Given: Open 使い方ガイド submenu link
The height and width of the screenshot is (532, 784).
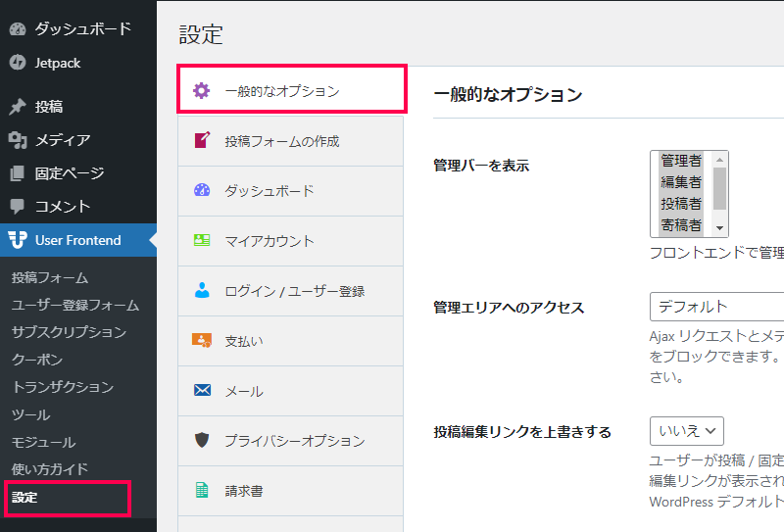Looking at the screenshot, I should pyautogui.click(x=50, y=469).
